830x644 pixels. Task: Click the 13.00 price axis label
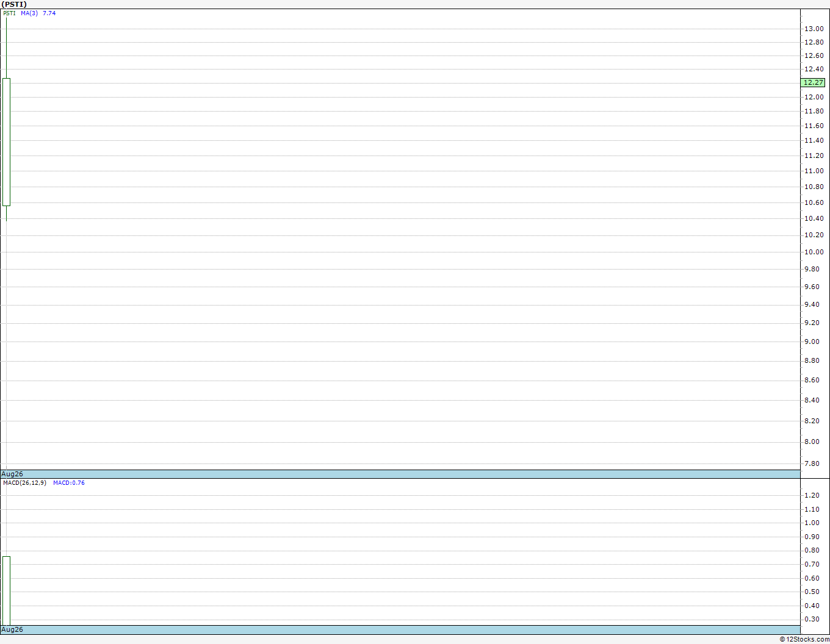[814, 29]
